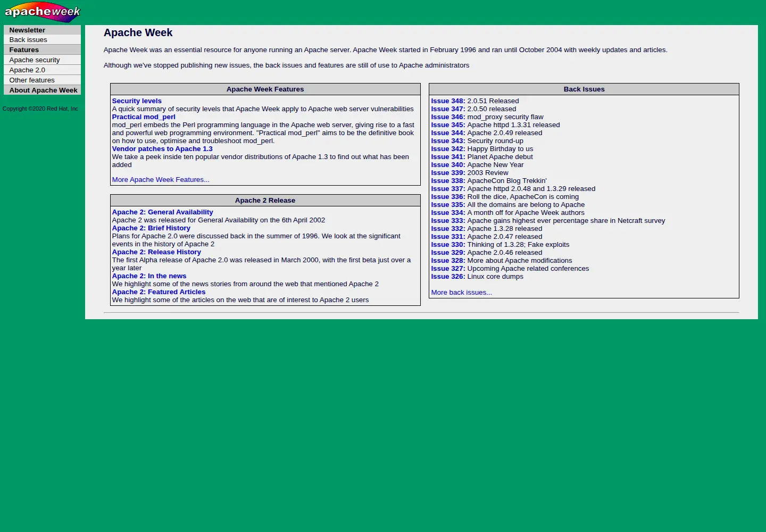Open the Security levels feature link

point(137,101)
